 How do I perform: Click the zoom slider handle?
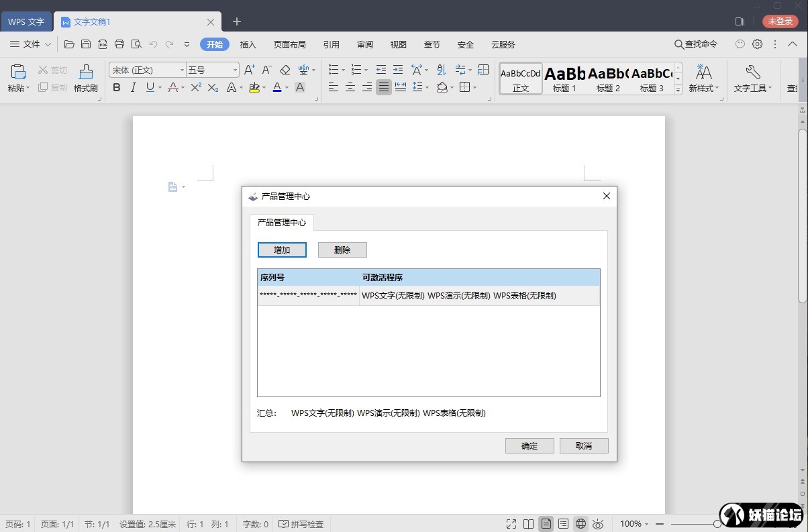tap(717, 524)
